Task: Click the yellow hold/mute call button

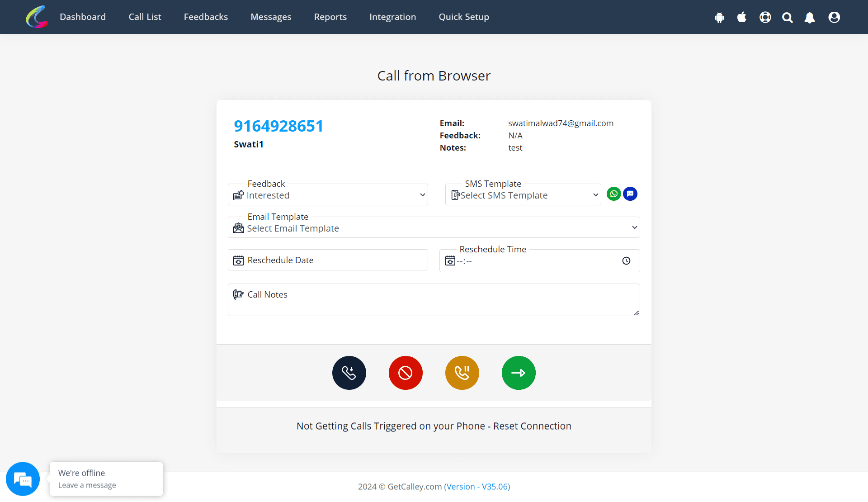Action: [x=462, y=372]
